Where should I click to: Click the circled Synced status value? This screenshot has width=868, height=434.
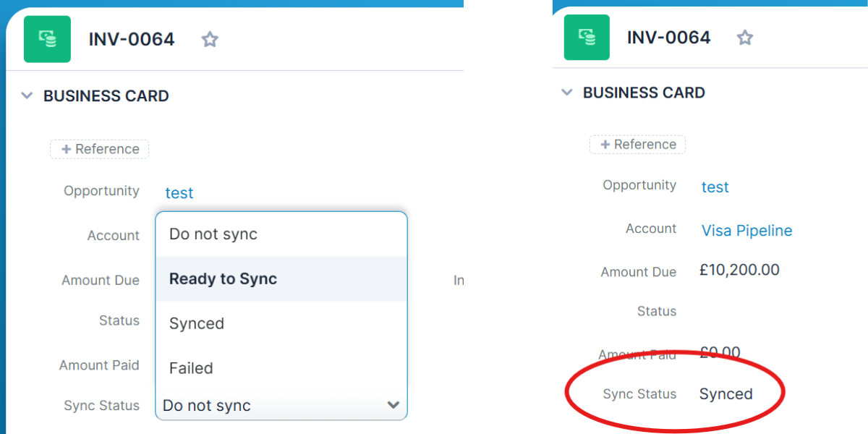(726, 393)
